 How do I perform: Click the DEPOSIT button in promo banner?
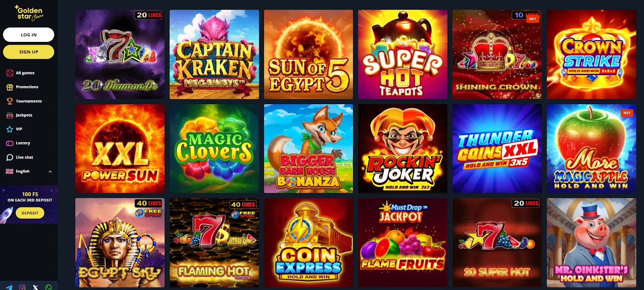[x=30, y=213]
